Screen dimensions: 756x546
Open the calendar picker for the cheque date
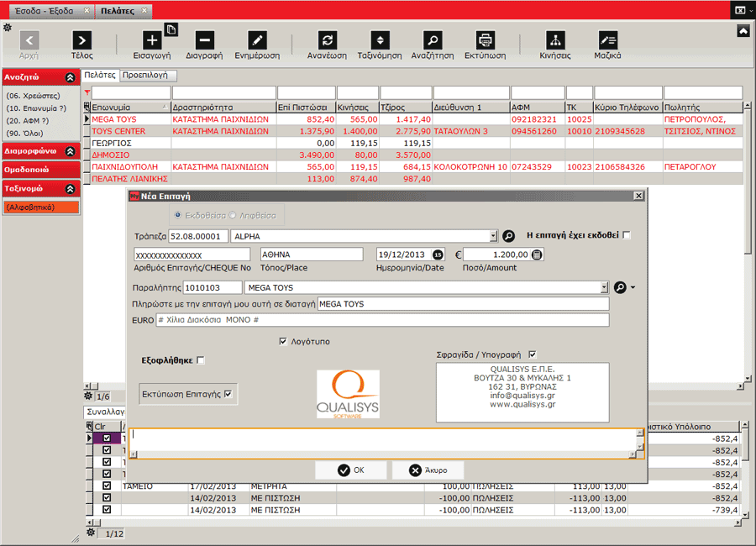point(438,255)
